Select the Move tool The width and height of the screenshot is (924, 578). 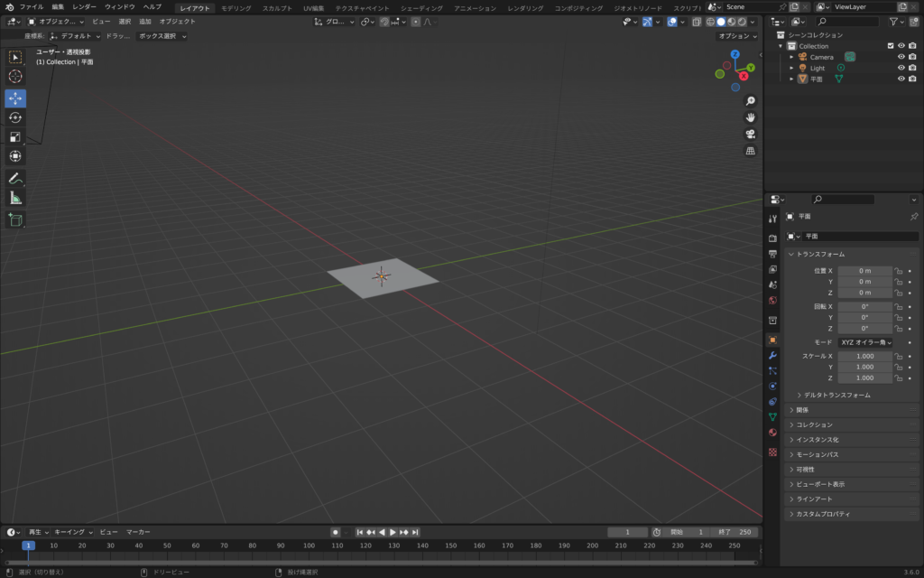(x=15, y=98)
